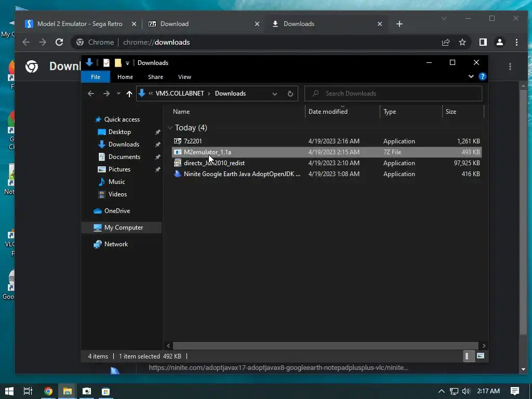Open the 7z2201 application file
532x399 pixels.
pos(193,141)
